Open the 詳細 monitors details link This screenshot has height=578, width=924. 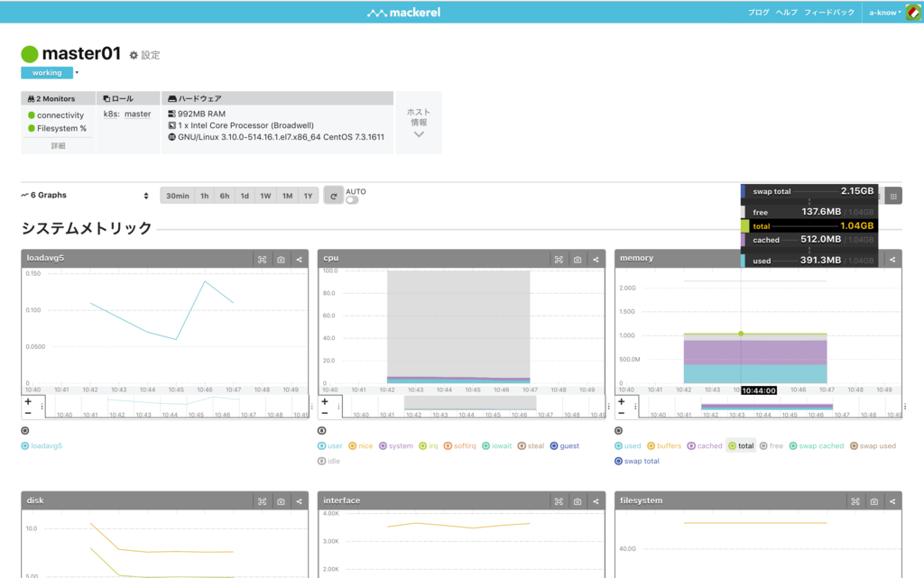click(x=58, y=146)
